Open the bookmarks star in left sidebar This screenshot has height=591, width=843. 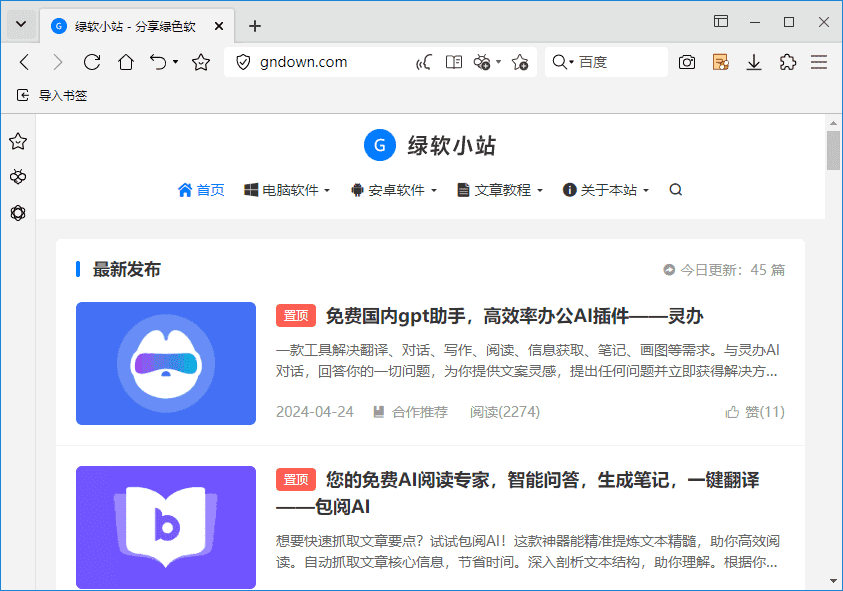[x=18, y=142]
